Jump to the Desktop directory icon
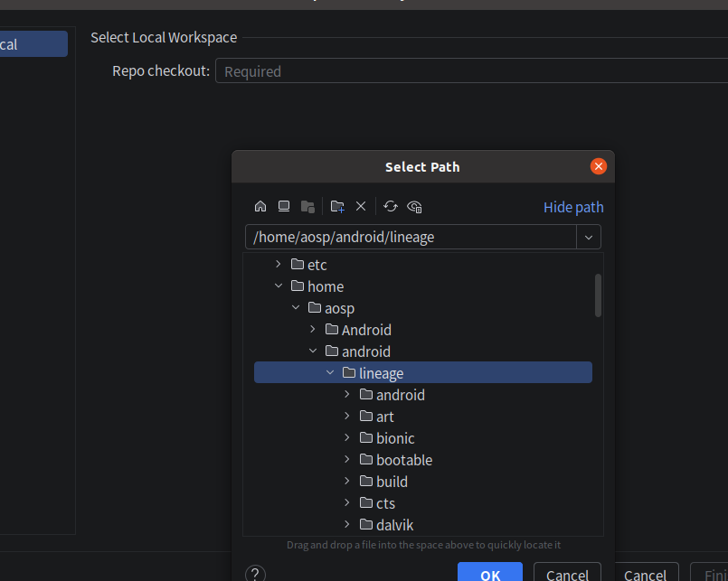 [284, 206]
